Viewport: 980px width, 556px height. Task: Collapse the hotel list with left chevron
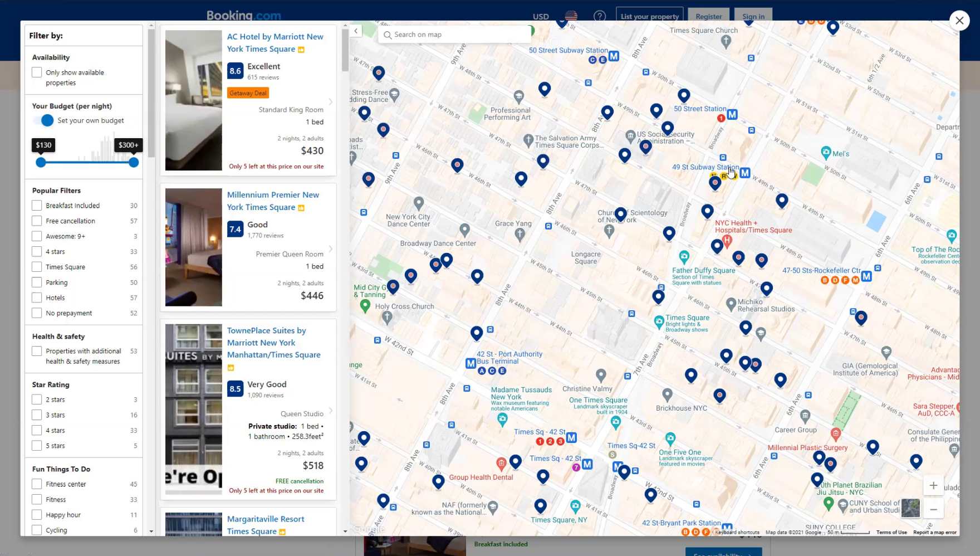tap(356, 31)
